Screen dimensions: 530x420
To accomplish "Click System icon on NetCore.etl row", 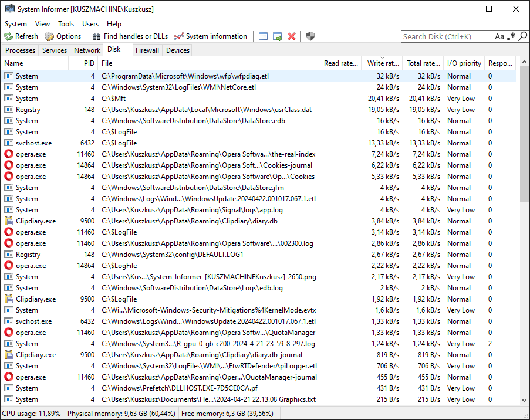I will coord(9,87).
